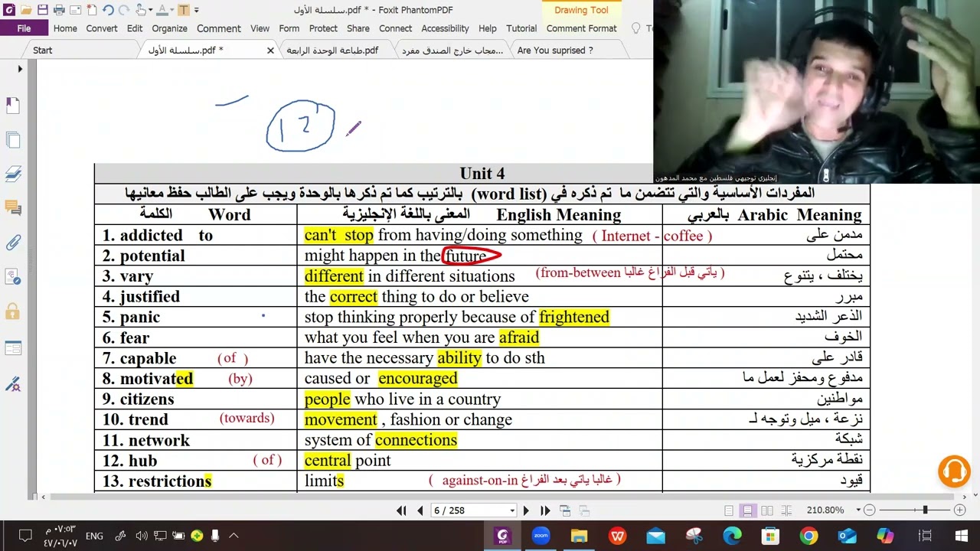Viewport: 980px width, 551px height.
Task: Open Google Chrome in taskbar
Action: [808, 536]
